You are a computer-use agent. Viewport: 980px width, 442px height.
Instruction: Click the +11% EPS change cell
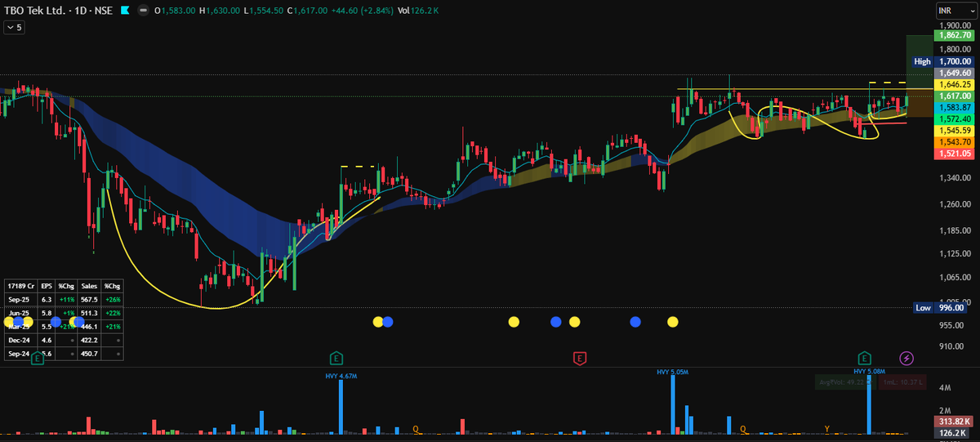66,299
